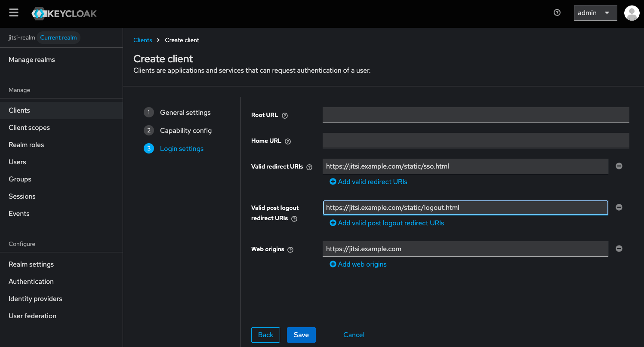Viewport: 644px width, 347px height.
Task: Remove the sso.html redirect URI entry
Action: 619,166
